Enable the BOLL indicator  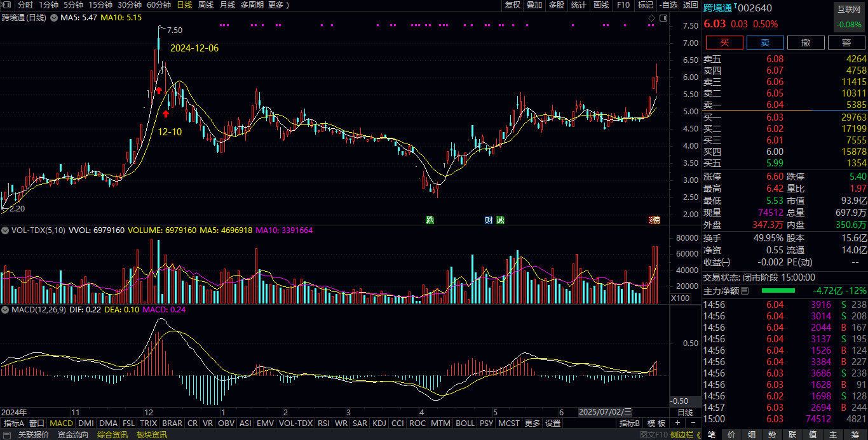465,423
